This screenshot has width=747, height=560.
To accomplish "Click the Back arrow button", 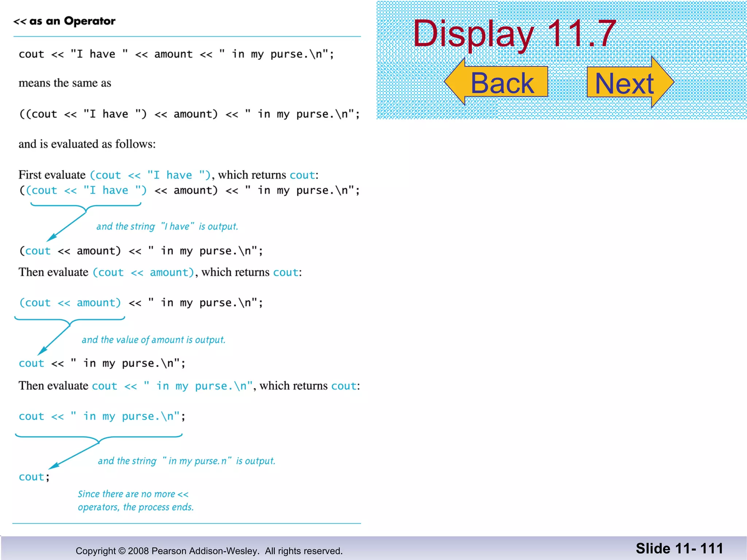I will click(x=496, y=82).
